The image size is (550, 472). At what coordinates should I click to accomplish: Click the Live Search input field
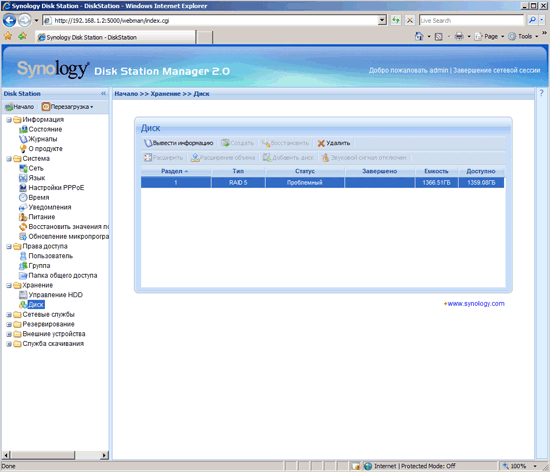471,20
